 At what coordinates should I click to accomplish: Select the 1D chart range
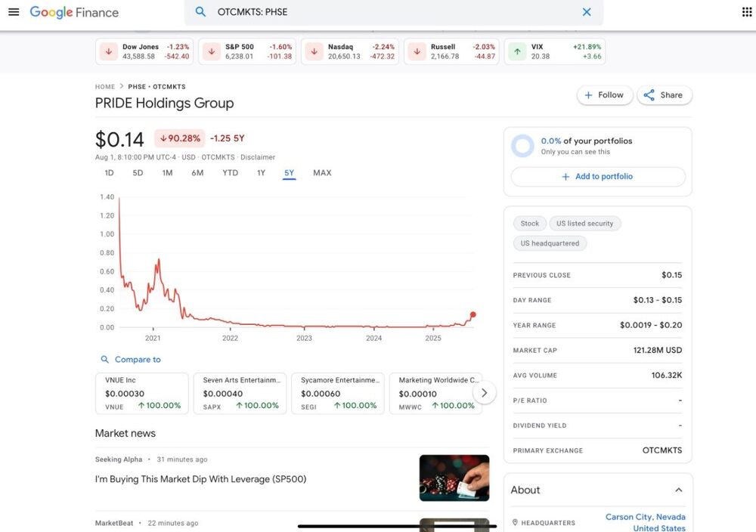[109, 173]
